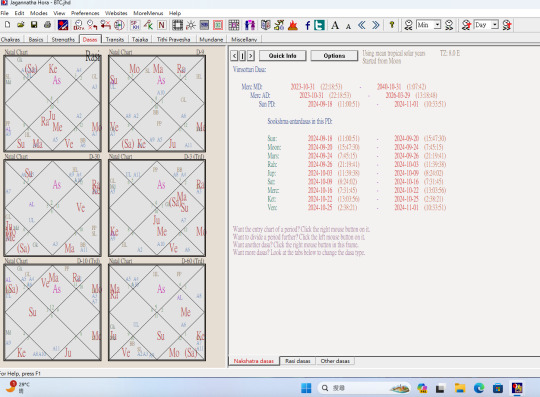Click the sun rays icon in the toolbar
The image size is (540, 397).
click(x=190, y=25)
